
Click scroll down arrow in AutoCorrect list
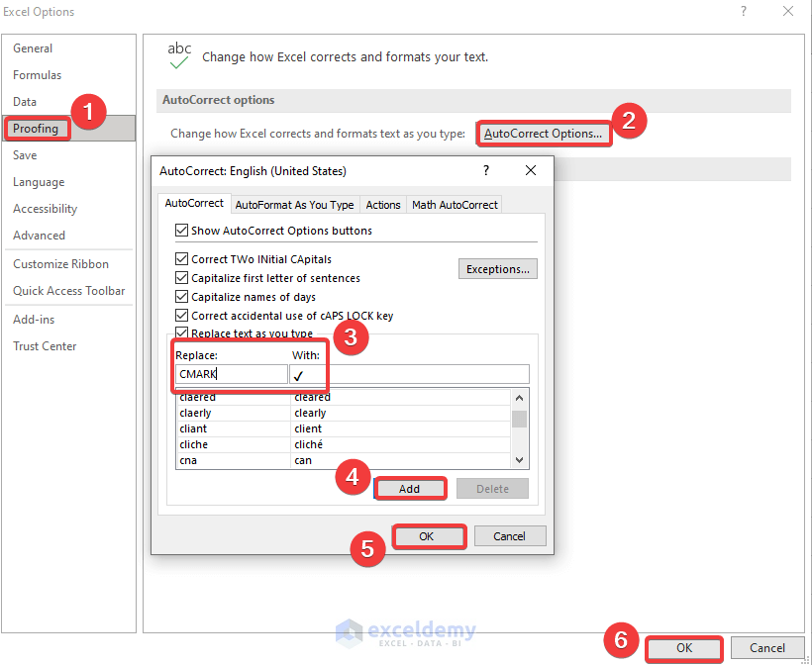(x=520, y=460)
